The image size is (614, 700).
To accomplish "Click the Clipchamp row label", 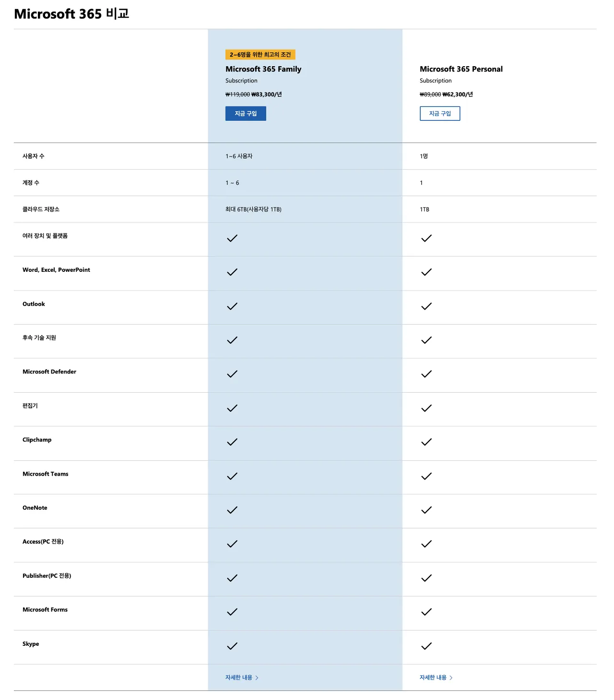I will click(x=37, y=440).
